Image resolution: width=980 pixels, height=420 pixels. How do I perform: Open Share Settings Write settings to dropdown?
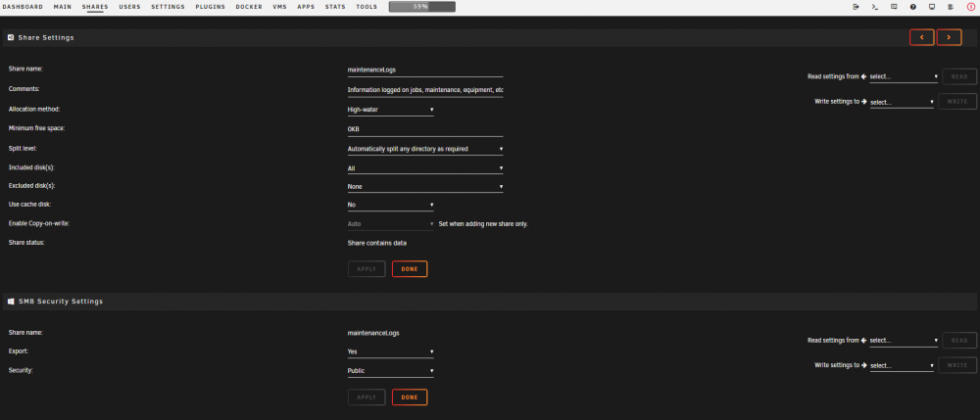pos(902,102)
